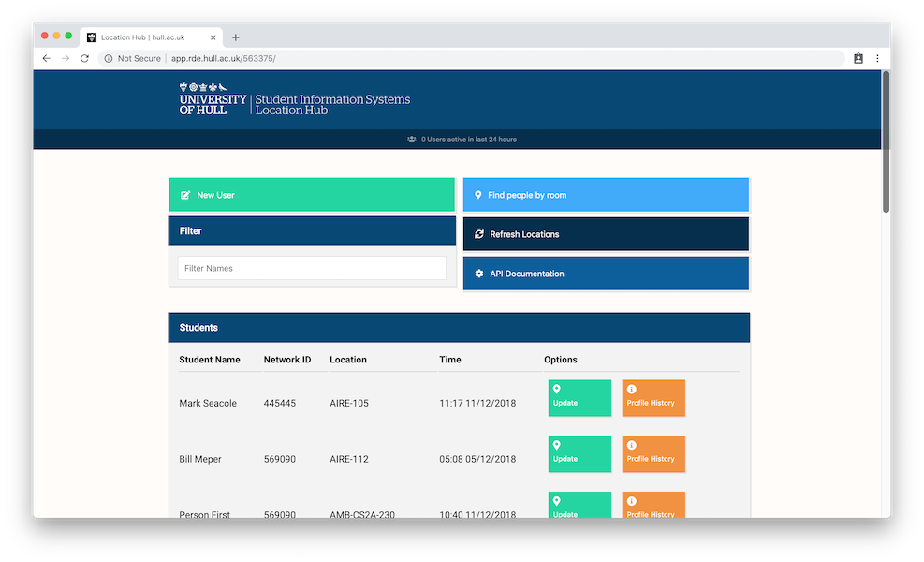Click the pin icon in Mark Seacole's Update button
The image size is (924, 562).
556,390
